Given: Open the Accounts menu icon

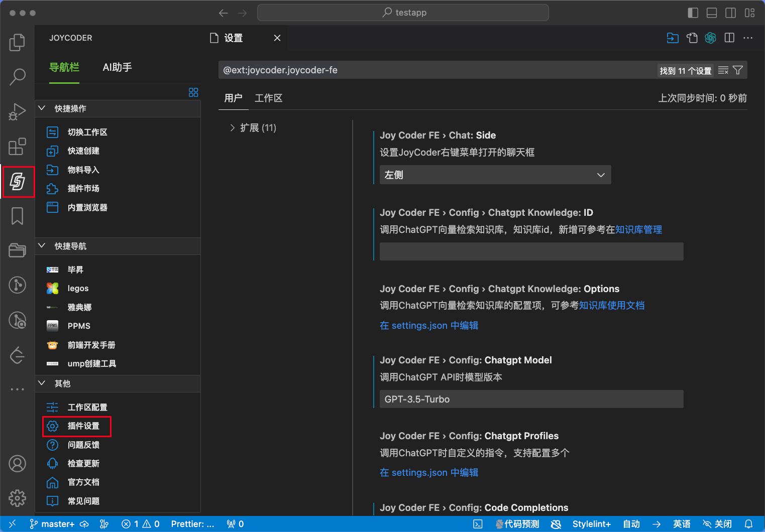Looking at the screenshot, I should pyautogui.click(x=17, y=464).
